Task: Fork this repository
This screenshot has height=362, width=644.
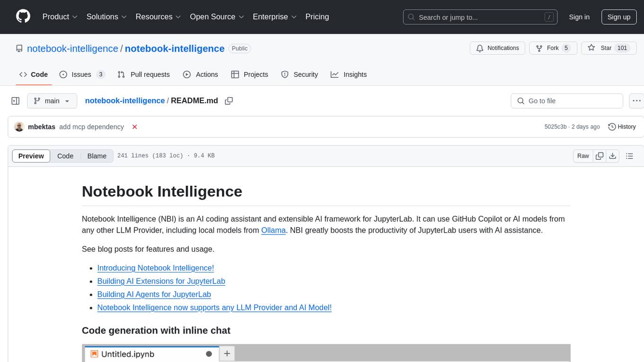Action: (553, 48)
